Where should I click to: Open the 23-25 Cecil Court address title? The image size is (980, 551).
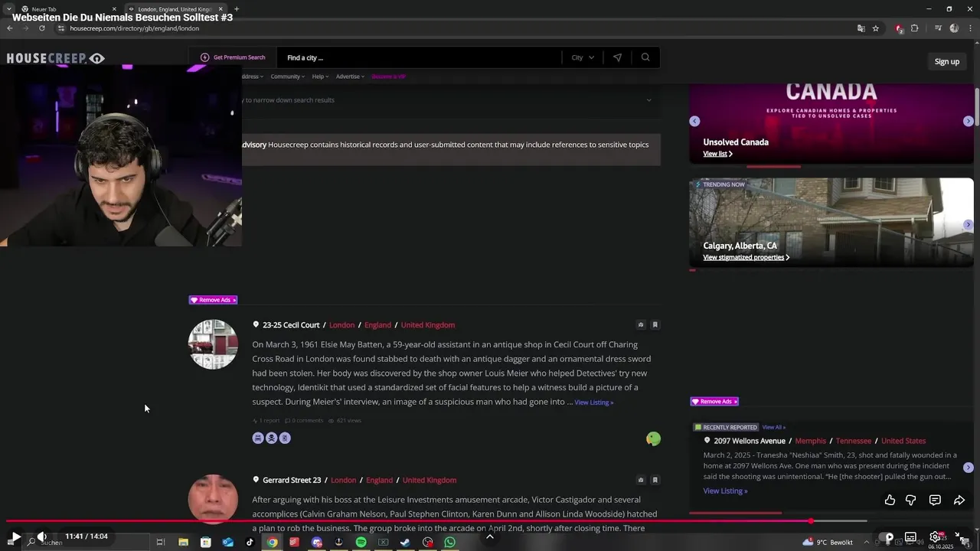coord(291,325)
